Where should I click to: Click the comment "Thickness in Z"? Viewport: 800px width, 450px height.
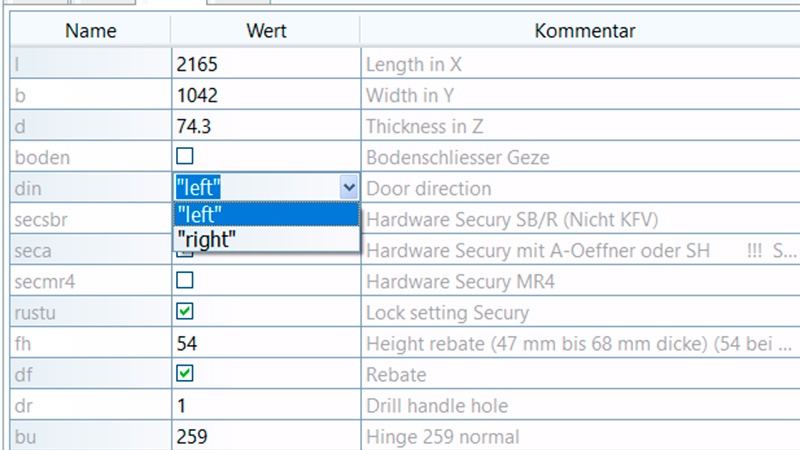(424, 127)
